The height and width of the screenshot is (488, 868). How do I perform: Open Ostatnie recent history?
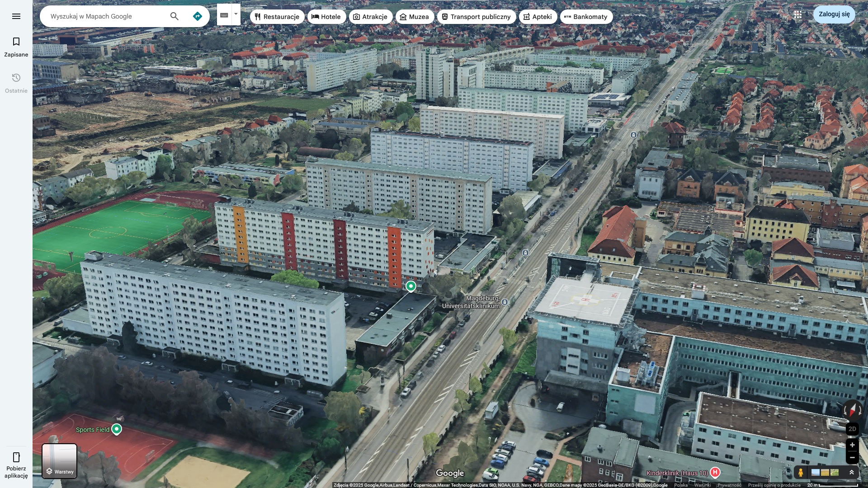(16, 83)
